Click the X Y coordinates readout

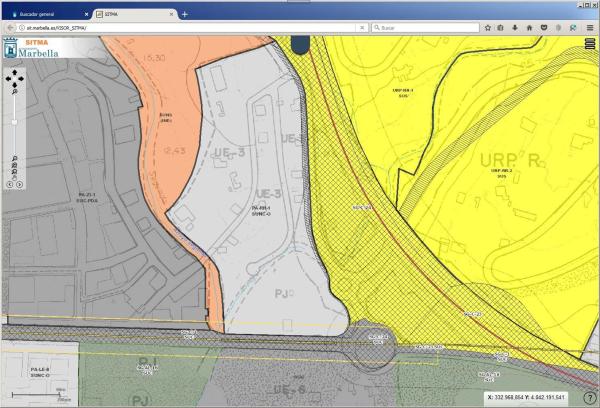[x=526, y=397]
